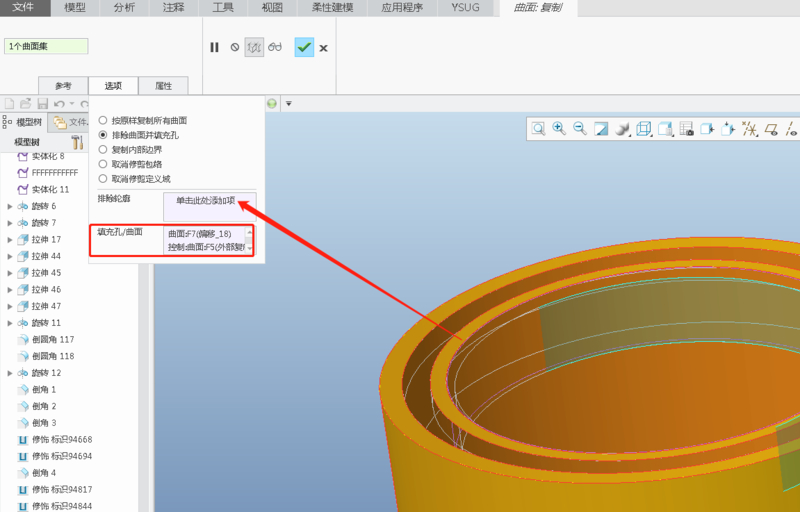
Task: Click the zoom out magnifier icon
Action: point(580,128)
